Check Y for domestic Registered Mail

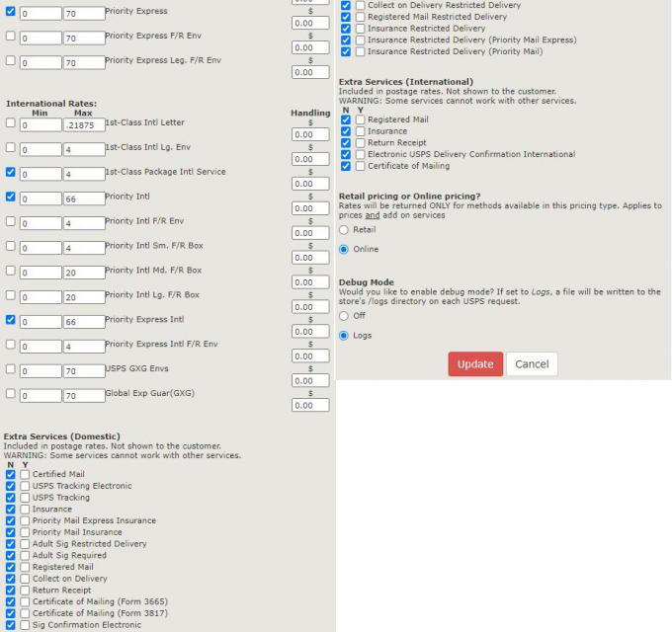pyautogui.click(x=25, y=567)
